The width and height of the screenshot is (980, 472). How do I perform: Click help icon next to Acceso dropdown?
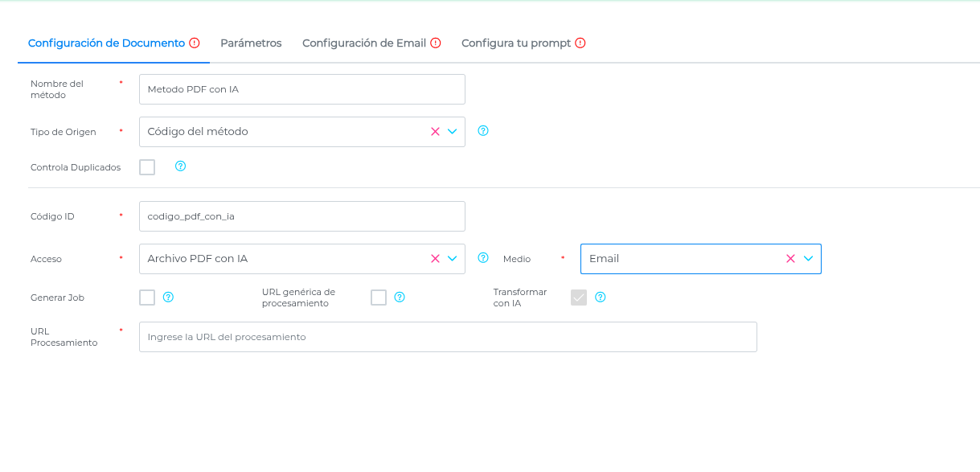483,258
